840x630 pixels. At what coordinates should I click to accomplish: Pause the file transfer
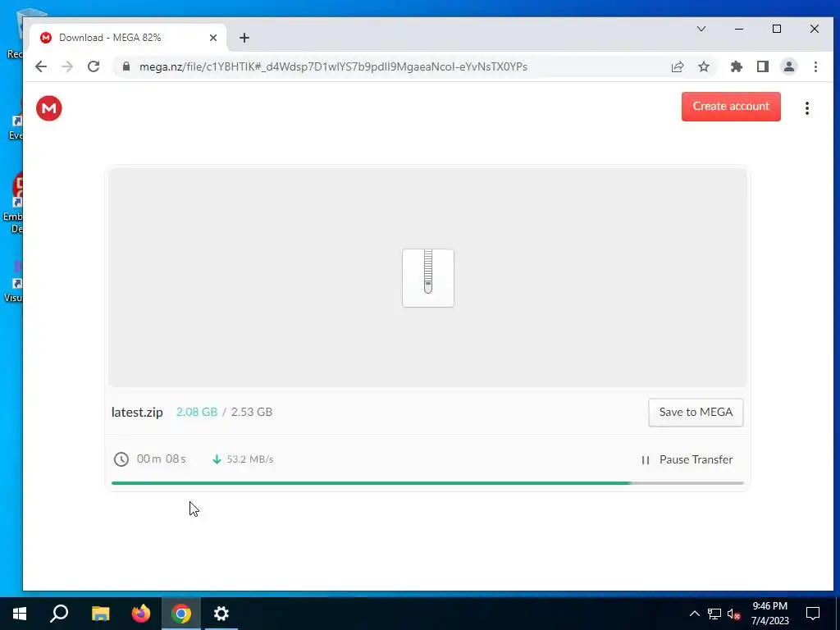(x=687, y=459)
